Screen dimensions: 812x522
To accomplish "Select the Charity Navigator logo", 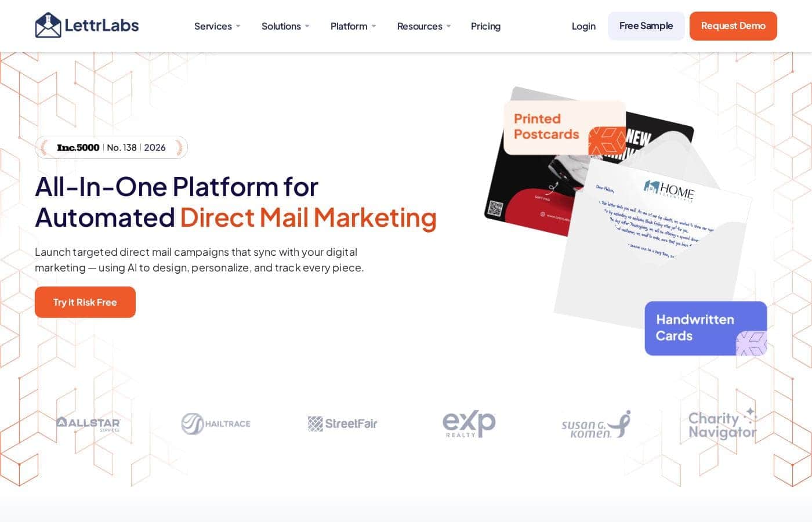I will coord(723,425).
